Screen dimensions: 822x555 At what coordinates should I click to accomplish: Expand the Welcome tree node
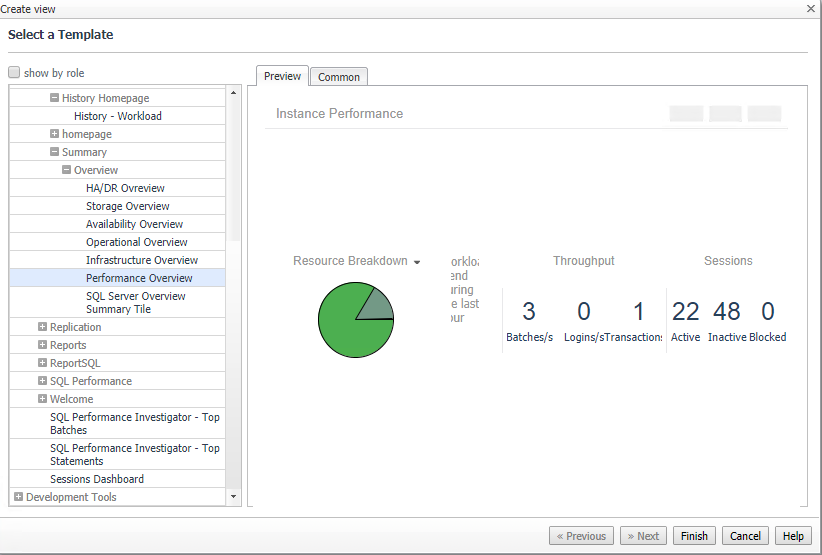43,399
